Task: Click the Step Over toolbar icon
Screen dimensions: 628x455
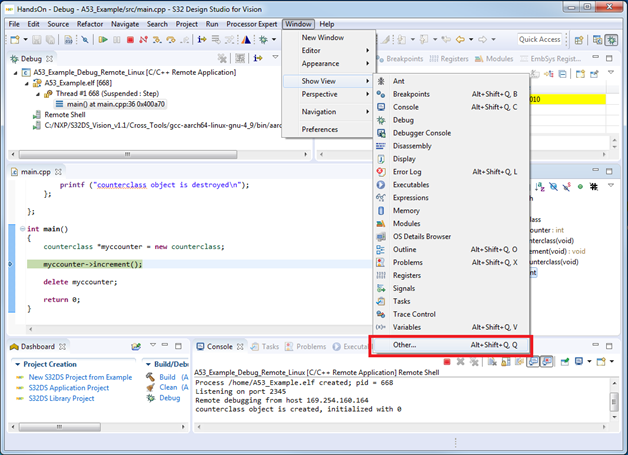Action: (171, 40)
